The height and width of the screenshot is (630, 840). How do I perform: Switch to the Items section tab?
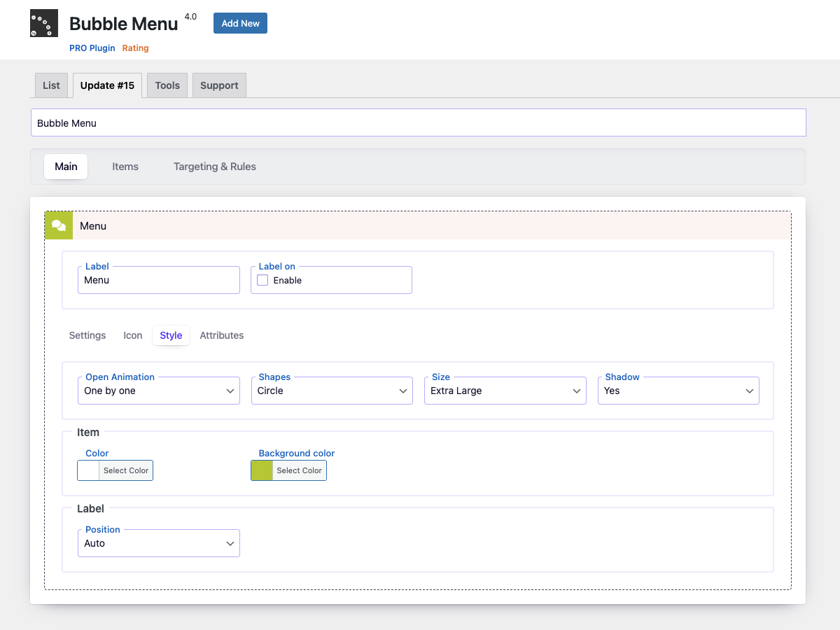125,167
